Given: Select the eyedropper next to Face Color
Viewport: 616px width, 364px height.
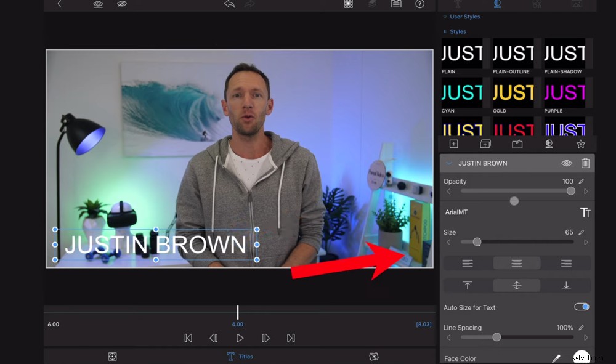Looking at the screenshot, I should (557, 357).
